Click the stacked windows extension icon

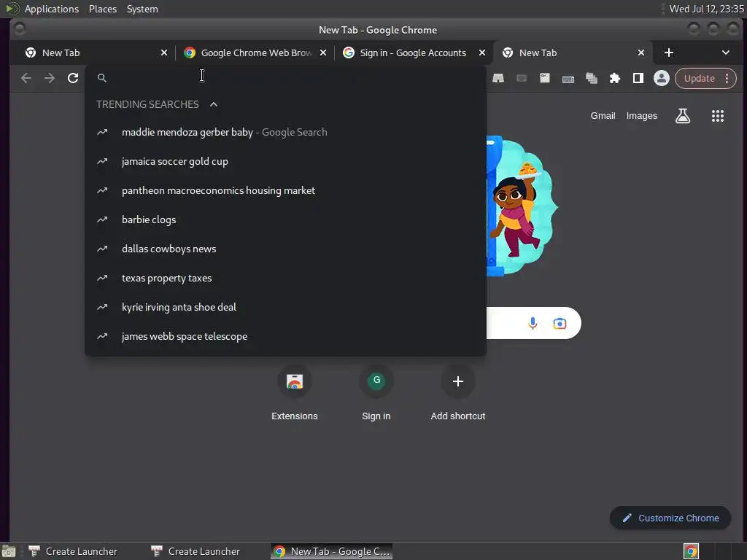591,78
